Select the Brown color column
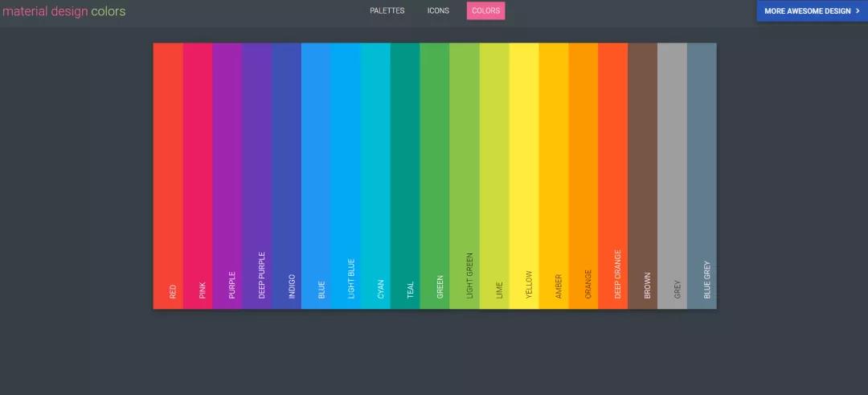 pyautogui.click(x=643, y=175)
